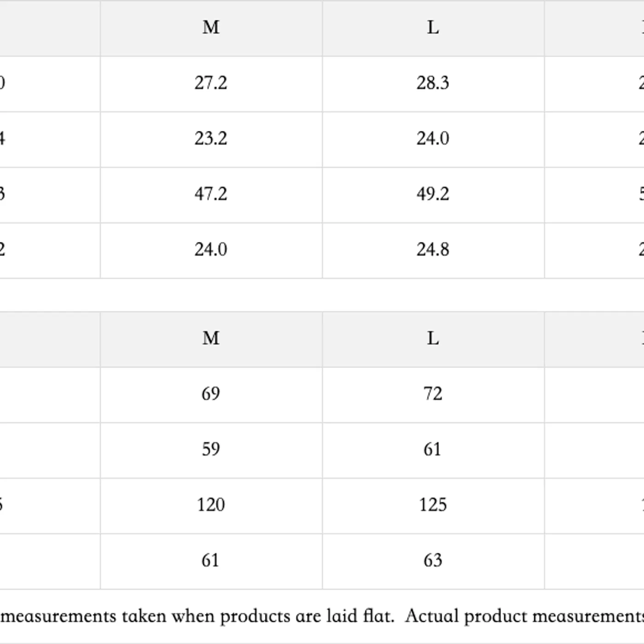Image resolution: width=644 pixels, height=644 pixels.
Task: Click the 27.2 cell in column M
Action: pos(211,83)
